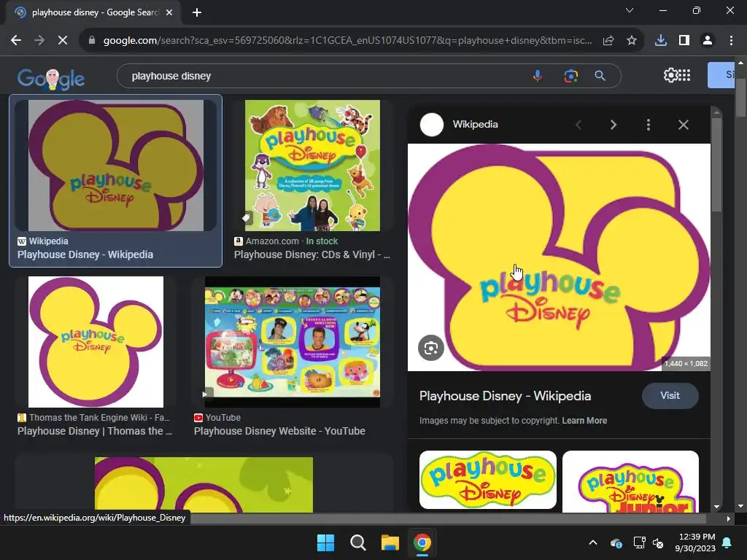Open the Thomas the Tank Engine Wiki thumbnail

[96, 342]
